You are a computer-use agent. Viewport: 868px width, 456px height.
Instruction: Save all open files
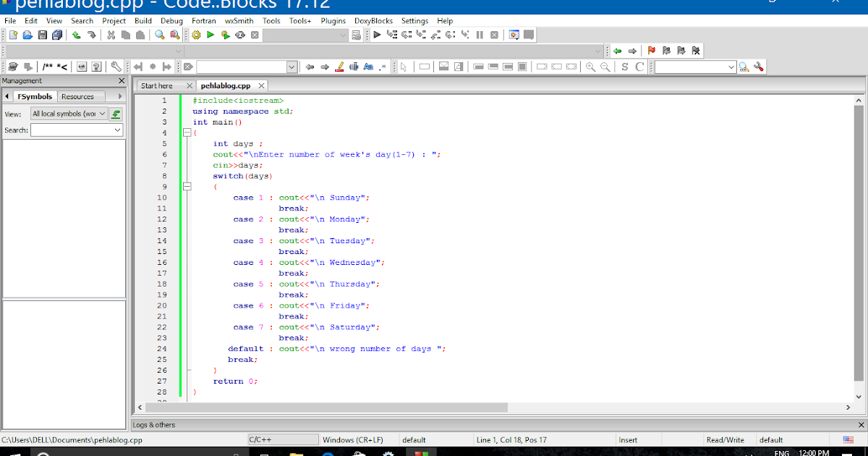[57, 35]
